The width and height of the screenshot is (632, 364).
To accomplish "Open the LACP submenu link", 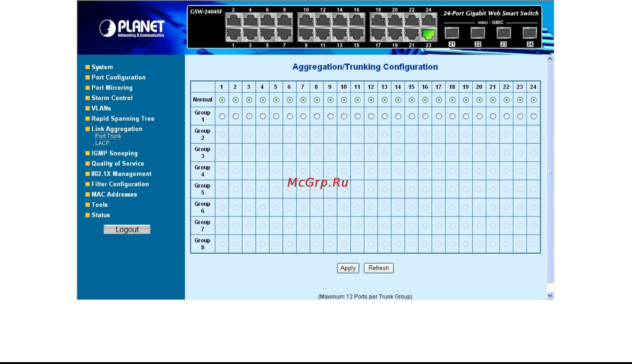I will (102, 143).
